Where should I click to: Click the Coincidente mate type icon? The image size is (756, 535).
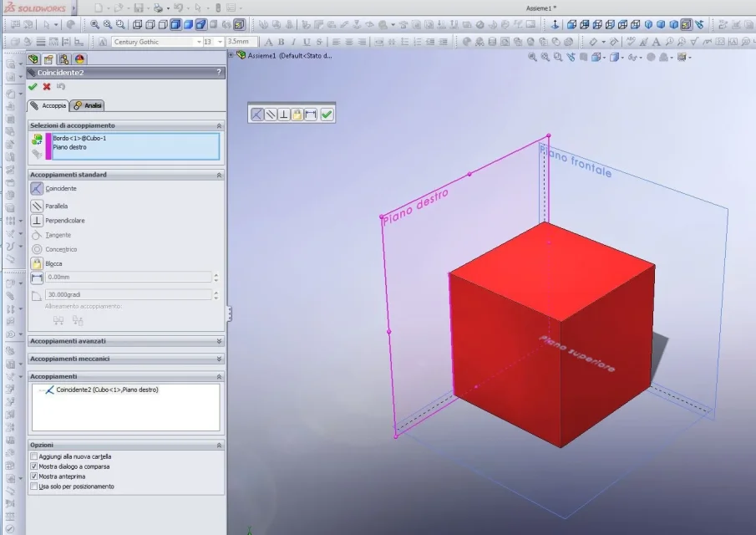pos(37,189)
